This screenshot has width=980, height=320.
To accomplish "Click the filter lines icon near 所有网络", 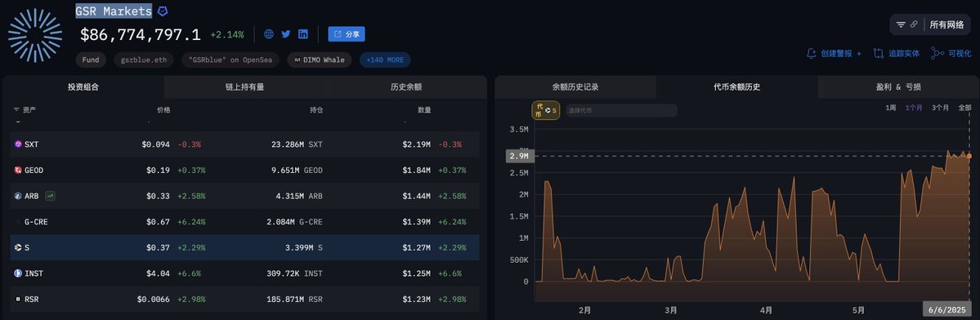I will pos(901,25).
